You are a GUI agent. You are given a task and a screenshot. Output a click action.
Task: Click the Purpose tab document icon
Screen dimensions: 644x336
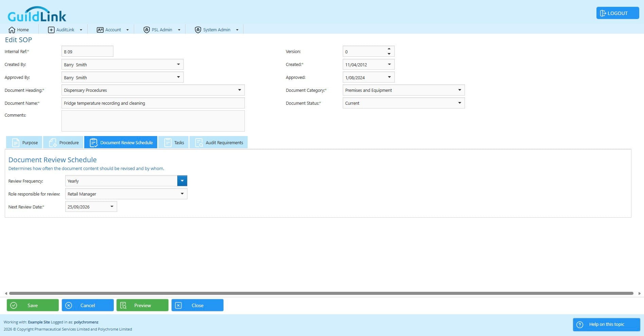click(16, 142)
